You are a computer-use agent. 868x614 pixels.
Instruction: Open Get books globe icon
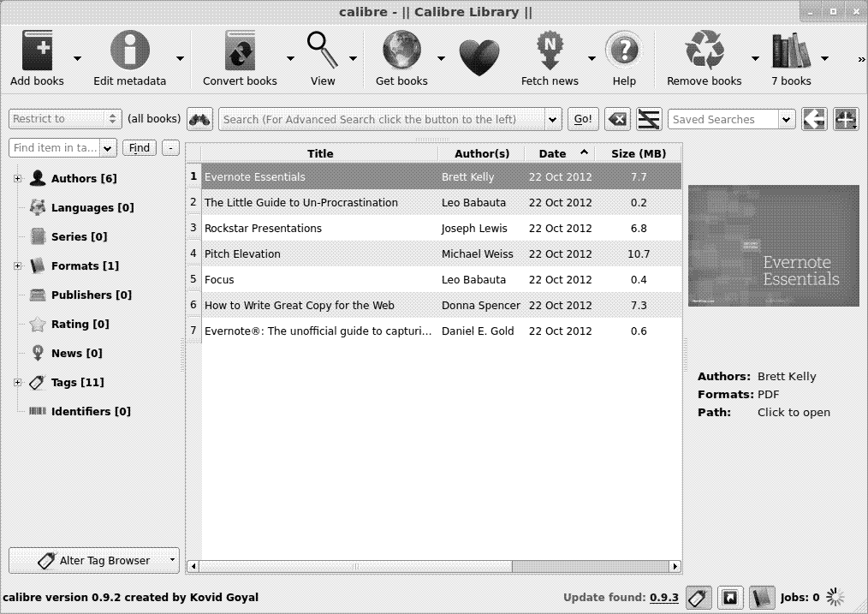point(401,51)
